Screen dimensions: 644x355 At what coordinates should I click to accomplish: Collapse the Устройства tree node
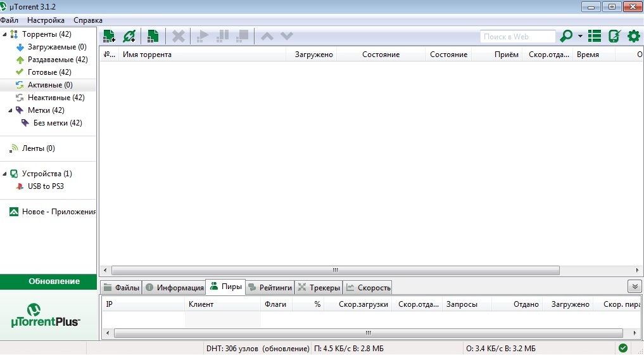point(5,174)
